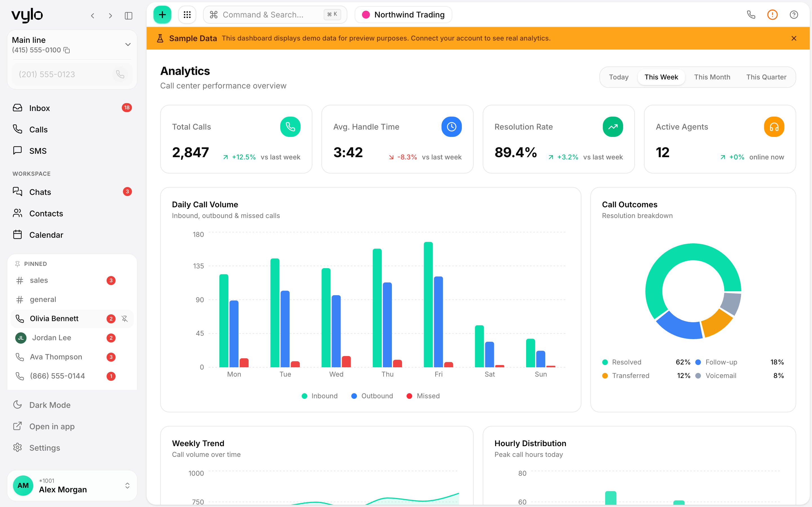Navigate back with the left arrow
This screenshot has width=812, height=507.
tap(92, 16)
